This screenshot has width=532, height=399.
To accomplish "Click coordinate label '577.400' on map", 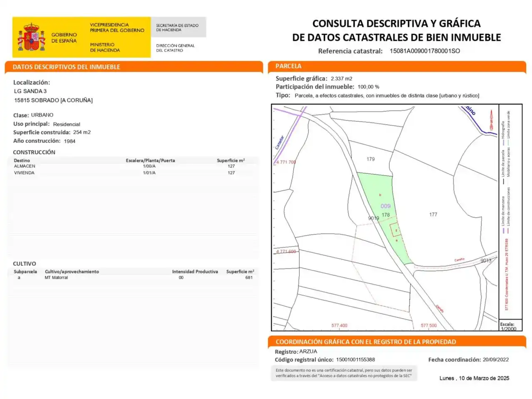I will pyautogui.click(x=339, y=325).
